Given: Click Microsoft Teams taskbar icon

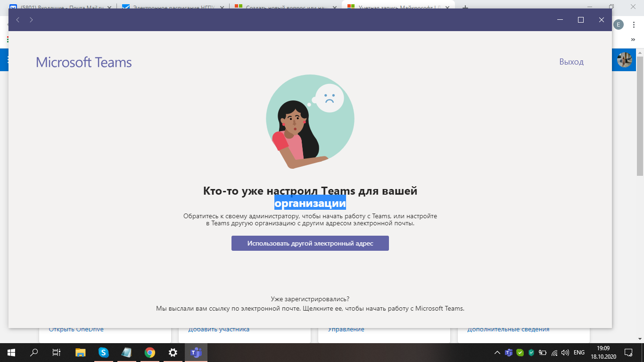Looking at the screenshot, I should (196, 353).
